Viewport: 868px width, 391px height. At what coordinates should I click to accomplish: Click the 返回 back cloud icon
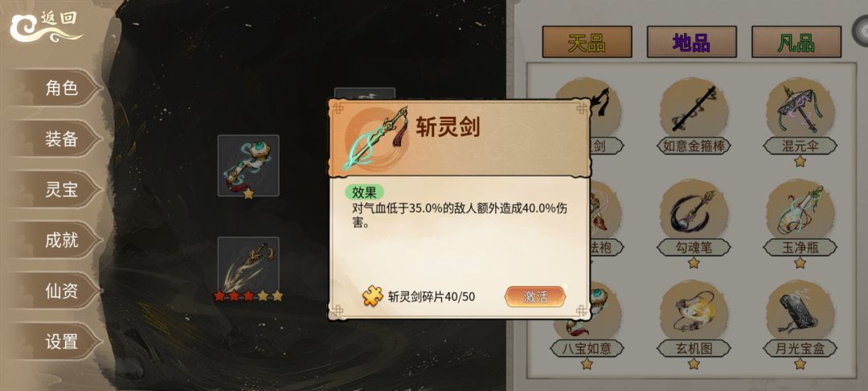pos(45,27)
